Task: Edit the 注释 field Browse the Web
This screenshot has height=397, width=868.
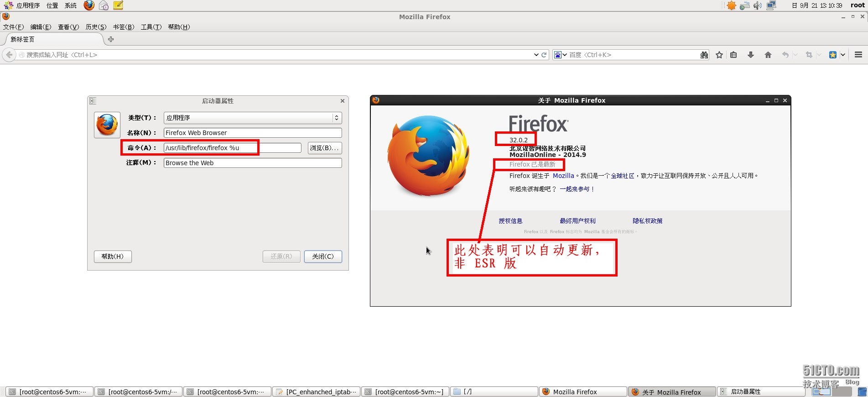Action: [253, 163]
